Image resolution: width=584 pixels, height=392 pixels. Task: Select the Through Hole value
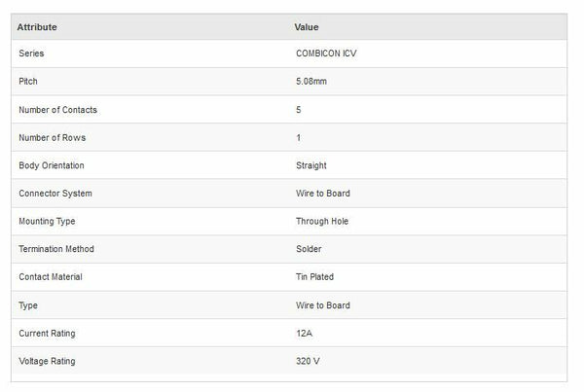322,222
